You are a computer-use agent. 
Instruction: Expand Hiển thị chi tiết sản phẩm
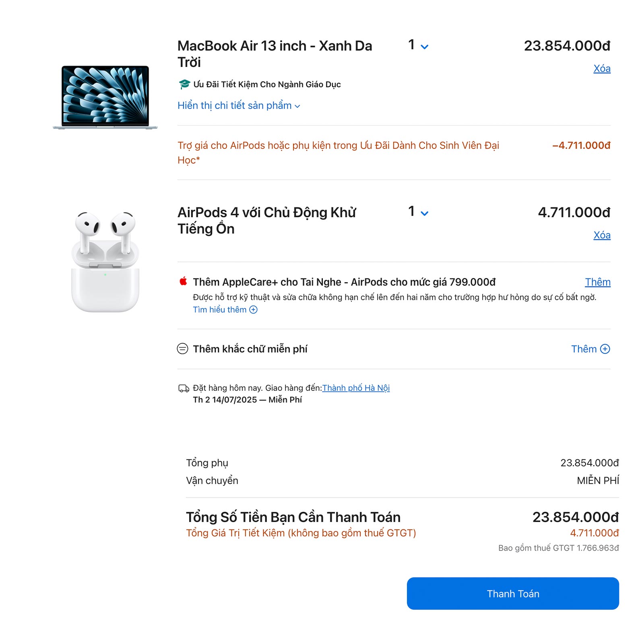click(239, 105)
